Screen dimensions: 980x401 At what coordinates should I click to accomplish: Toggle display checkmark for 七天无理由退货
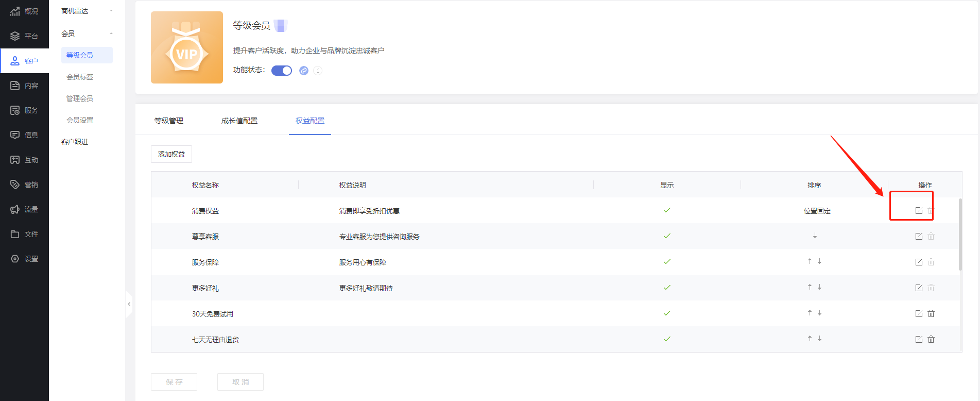coord(667,339)
